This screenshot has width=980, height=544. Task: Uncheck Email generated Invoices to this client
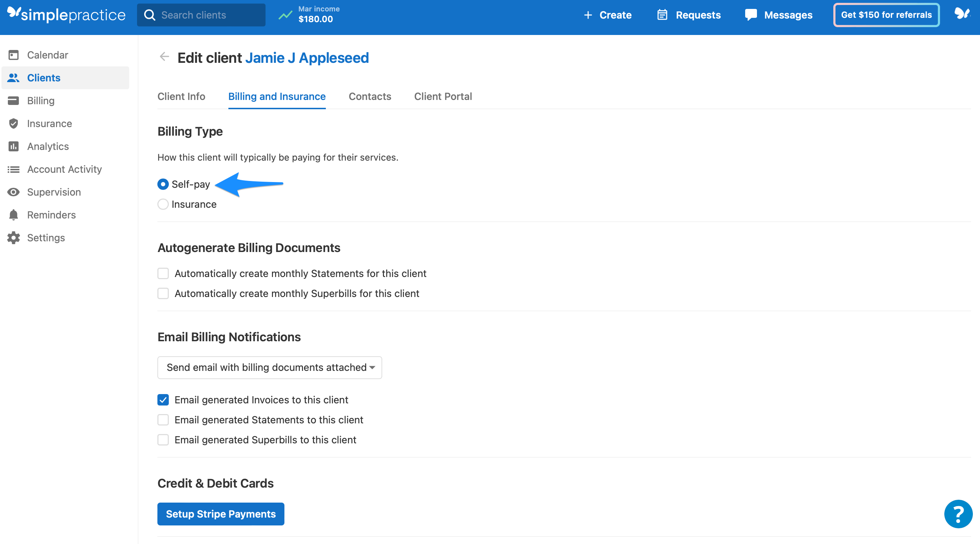[x=163, y=400]
